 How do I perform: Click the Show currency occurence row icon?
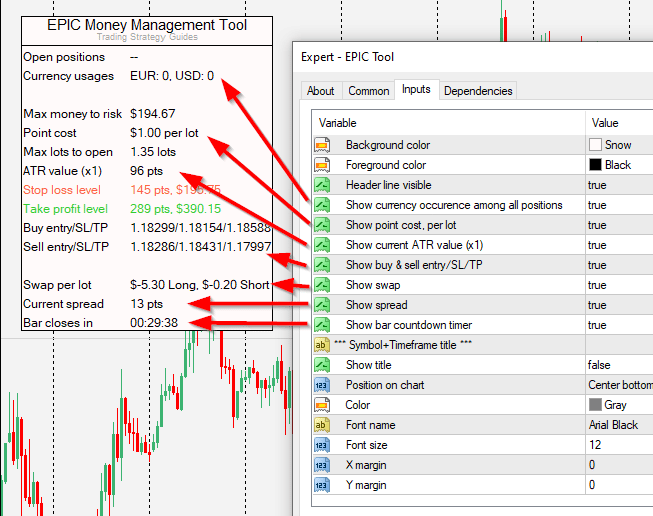click(x=322, y=205)
